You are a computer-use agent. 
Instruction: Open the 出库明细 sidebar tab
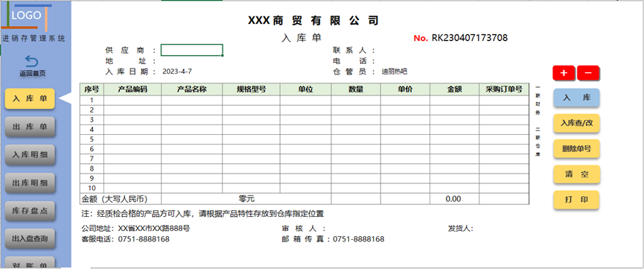tap(30, 183)
